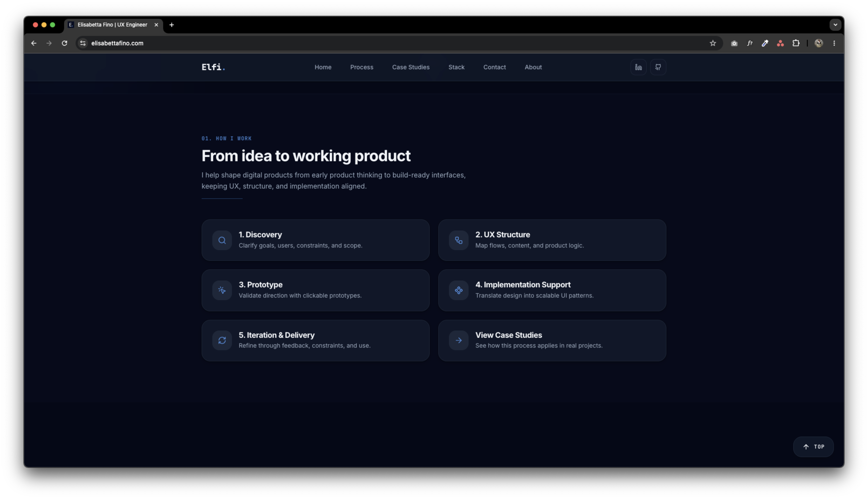Viewport: 868px width, 499px height.
Task: Select the 3. Prototype card title
Action: tap(261, 285)
